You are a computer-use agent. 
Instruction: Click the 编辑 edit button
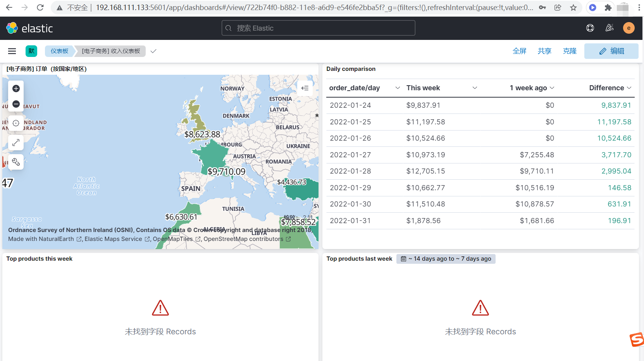pos(611,51)
